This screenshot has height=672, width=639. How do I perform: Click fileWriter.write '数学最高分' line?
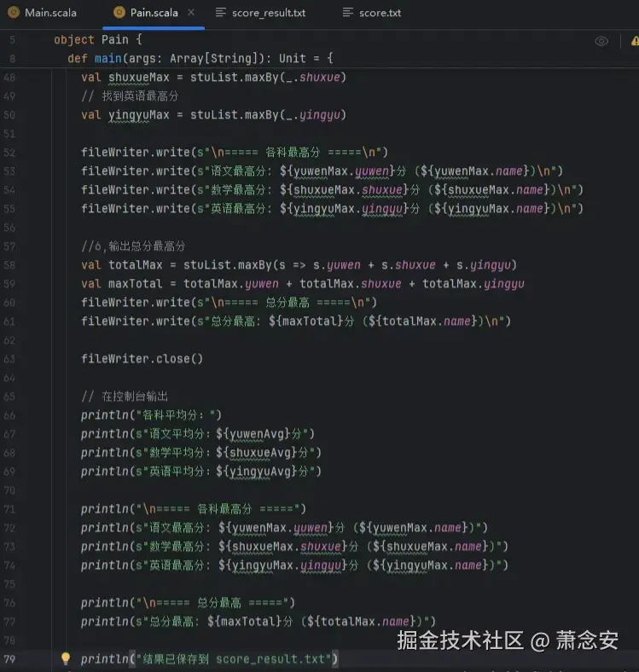332,190
